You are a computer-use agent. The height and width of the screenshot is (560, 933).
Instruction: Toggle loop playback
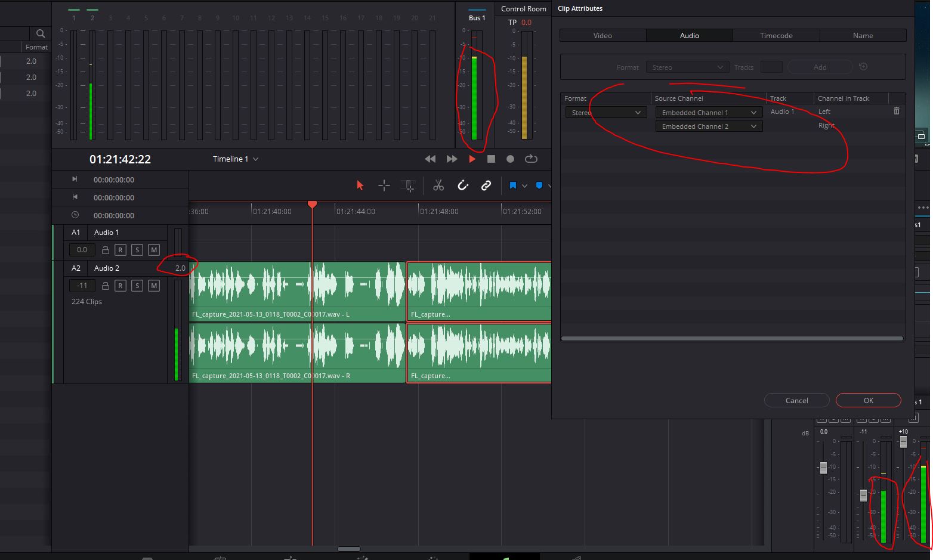(x=531, y=159)
